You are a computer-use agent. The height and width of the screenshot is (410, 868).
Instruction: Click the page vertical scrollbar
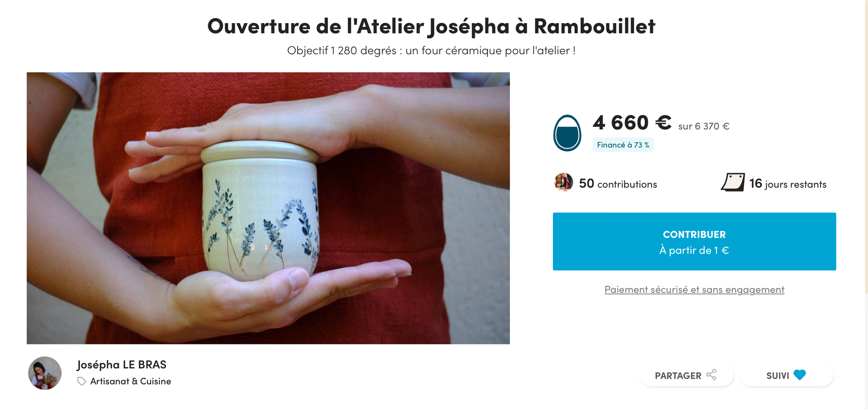pyautogui.click(x=866, y=147)
